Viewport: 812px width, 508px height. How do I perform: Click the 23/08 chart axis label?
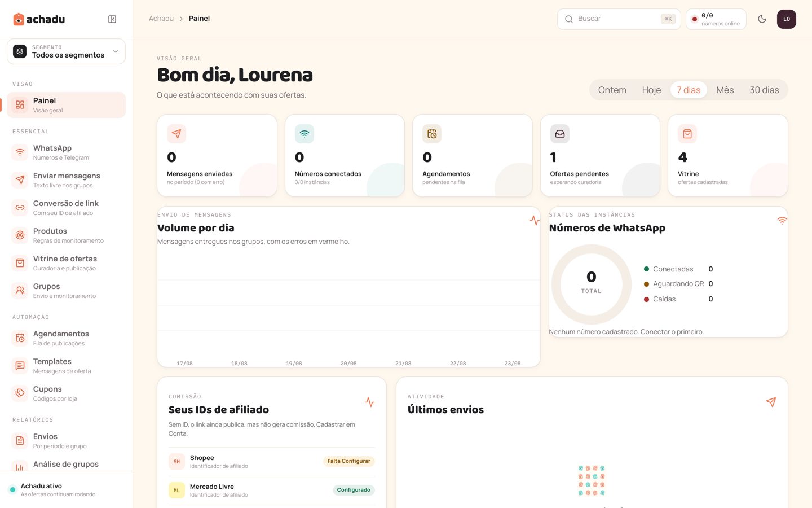(x=513, y=364)
